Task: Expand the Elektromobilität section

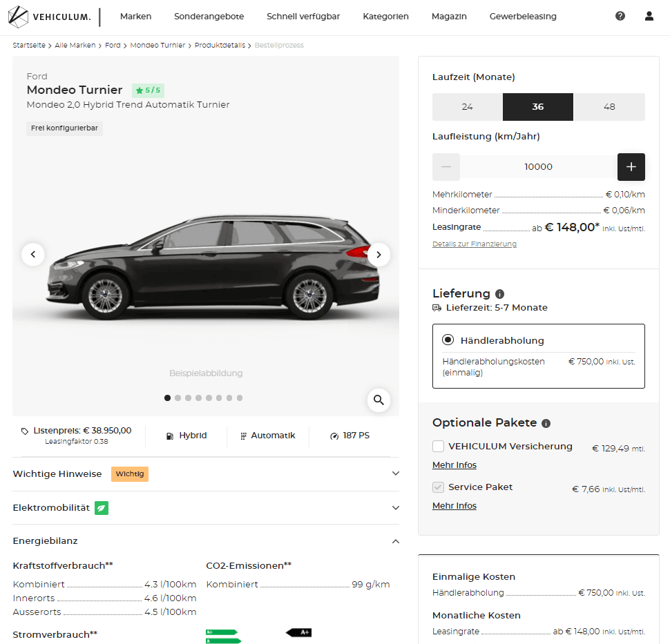Action: coord(206,508)
